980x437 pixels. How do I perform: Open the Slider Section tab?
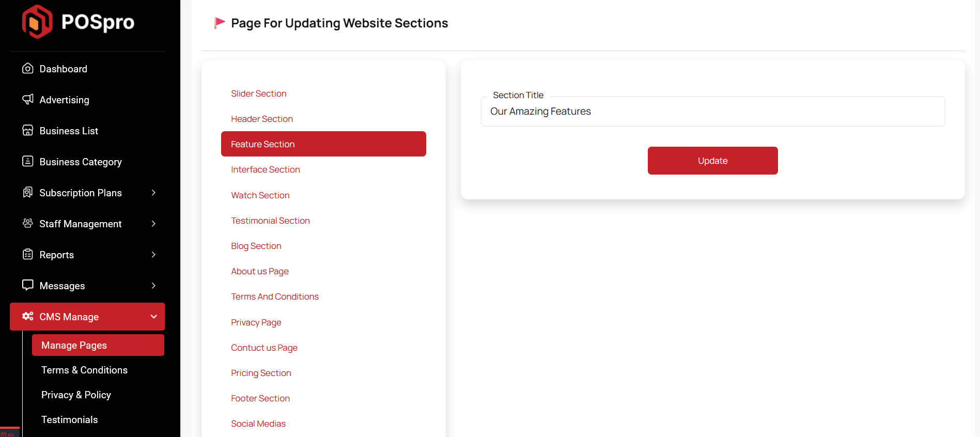click(x=259, y=93)
